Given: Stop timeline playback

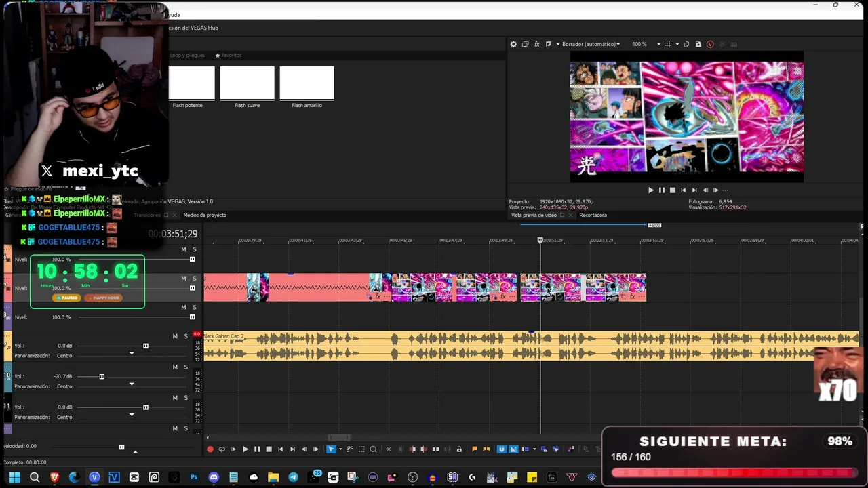Looking at the screenshot, I should [x=269, y=449].
